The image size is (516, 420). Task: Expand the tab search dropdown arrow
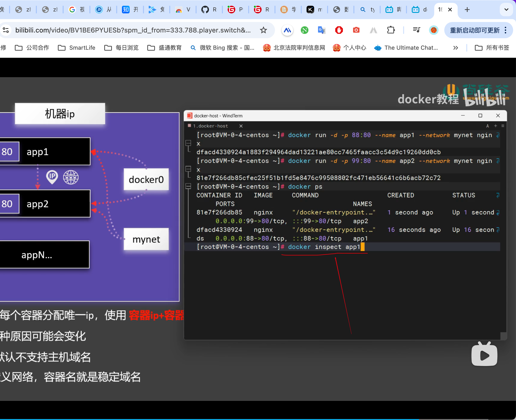[x=506, y=10]
